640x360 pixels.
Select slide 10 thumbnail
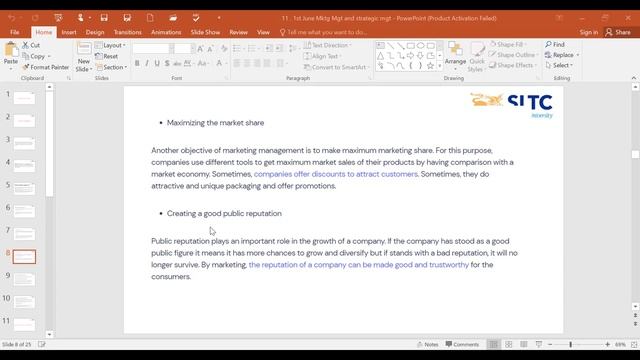pyautogui.click(x=24, y=302)
